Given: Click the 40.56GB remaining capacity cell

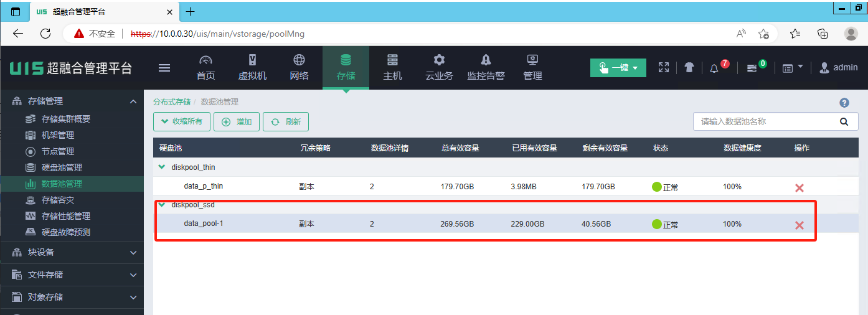Looking at the screenshot, I should pos(597,223).
